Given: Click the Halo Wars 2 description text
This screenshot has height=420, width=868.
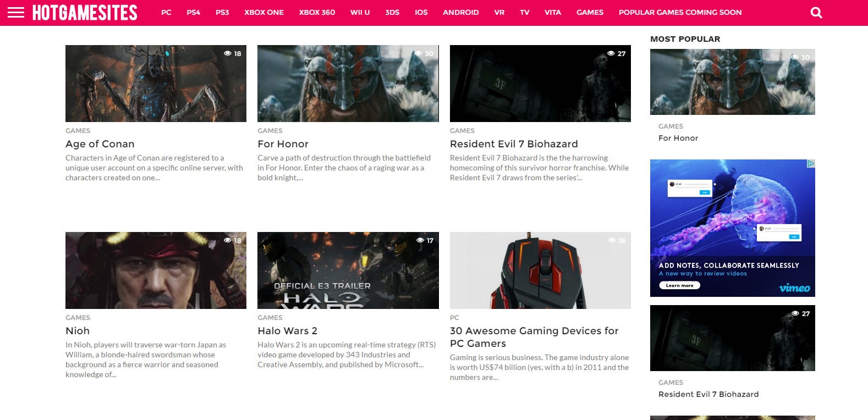Looking at the screenshot, I should [x=347, y=355].
